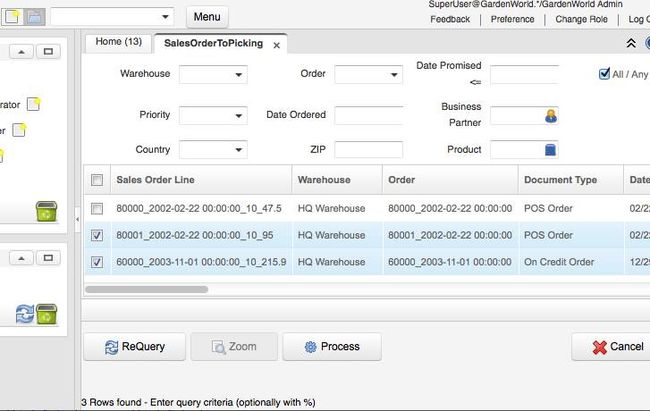Screen dimensions: 650x411
Task: Check the 80000_2002-02-22 row checkbox
Action: click(97, 208)
